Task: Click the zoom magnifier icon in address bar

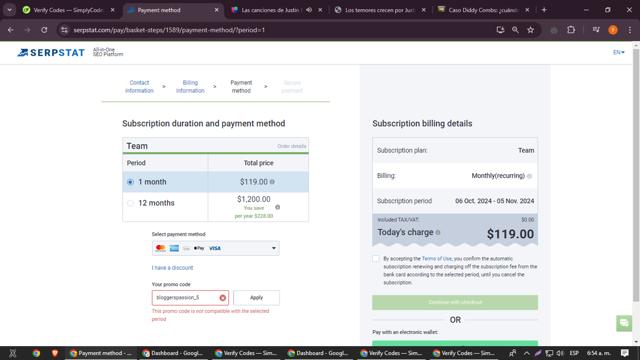Action: [515, 30]
